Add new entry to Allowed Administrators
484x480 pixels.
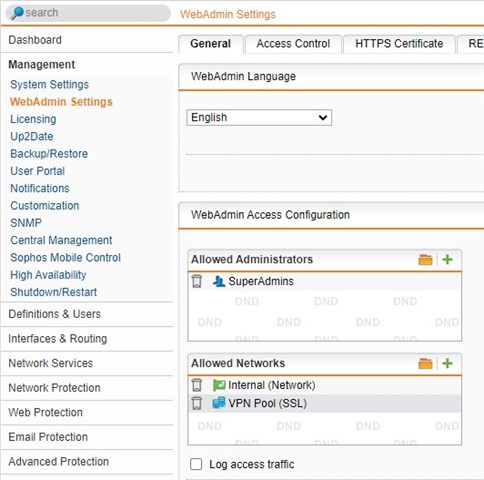click(x=447, y=259)
